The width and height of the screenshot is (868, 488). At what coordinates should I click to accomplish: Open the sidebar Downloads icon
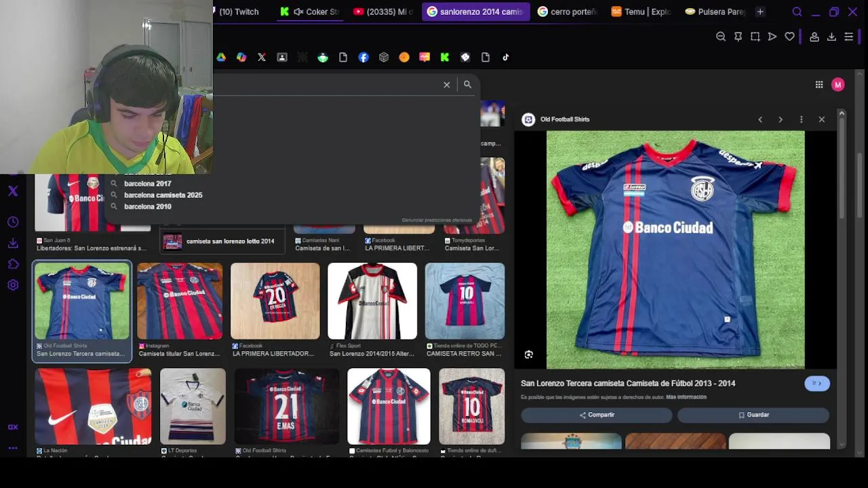coord(13,243)
